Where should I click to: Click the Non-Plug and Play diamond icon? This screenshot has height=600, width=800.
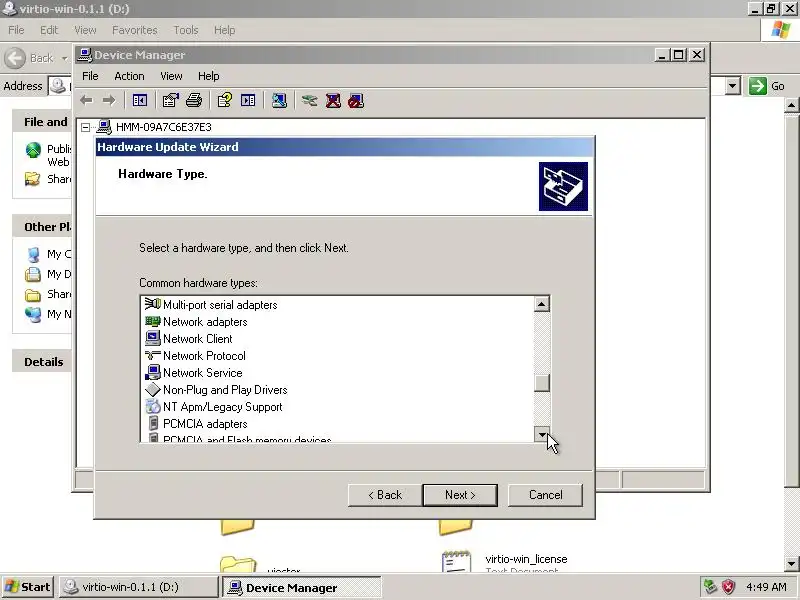pos(153,389)
